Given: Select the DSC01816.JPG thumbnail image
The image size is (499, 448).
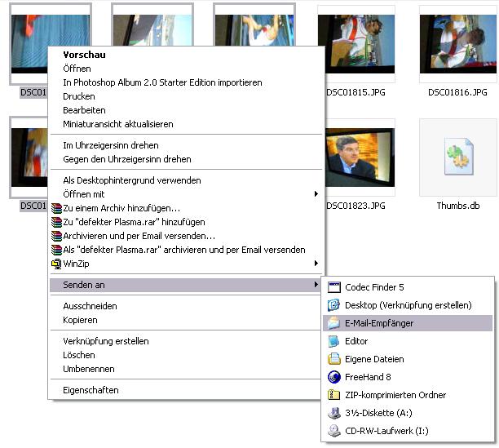Looking at the screenshot, I should (458, 44).
